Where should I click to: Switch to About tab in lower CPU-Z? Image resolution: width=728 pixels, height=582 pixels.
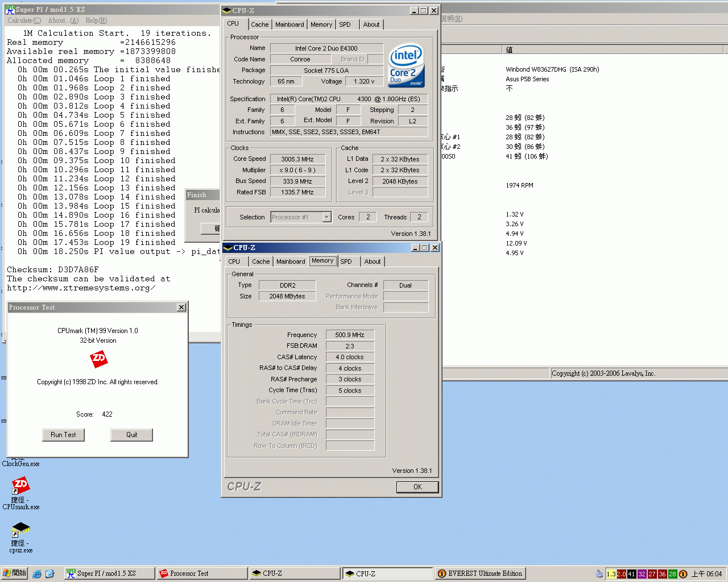click(x=373, y=261)
